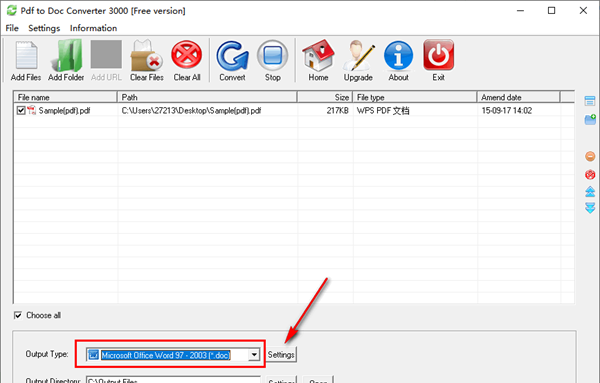The height and width of the screenshot is (383, 600).
Task: Click the greyed-out Add URL icon
Action: [106, 54]
